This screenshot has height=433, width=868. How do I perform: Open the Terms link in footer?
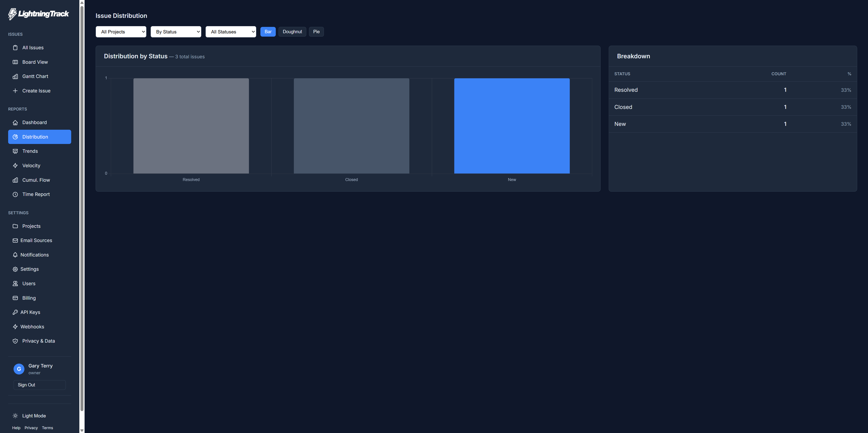pyautogui.click(x=47, y=428)
